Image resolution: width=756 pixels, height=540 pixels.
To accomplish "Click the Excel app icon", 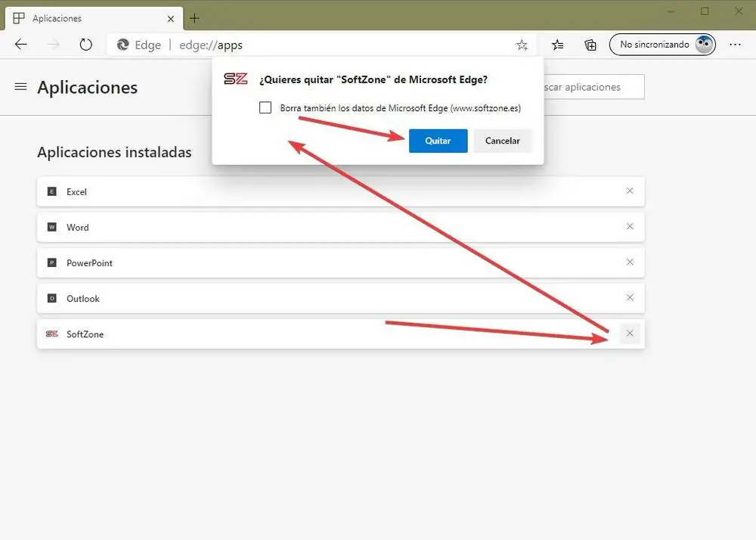I will [x=52, y=191].
